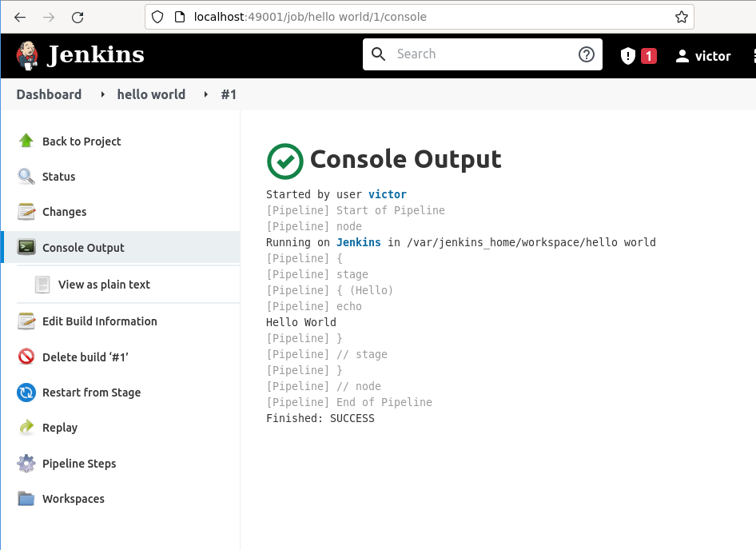Click the Jenkins node link in console output
756x550 pixels.
[x=358, y=242]
